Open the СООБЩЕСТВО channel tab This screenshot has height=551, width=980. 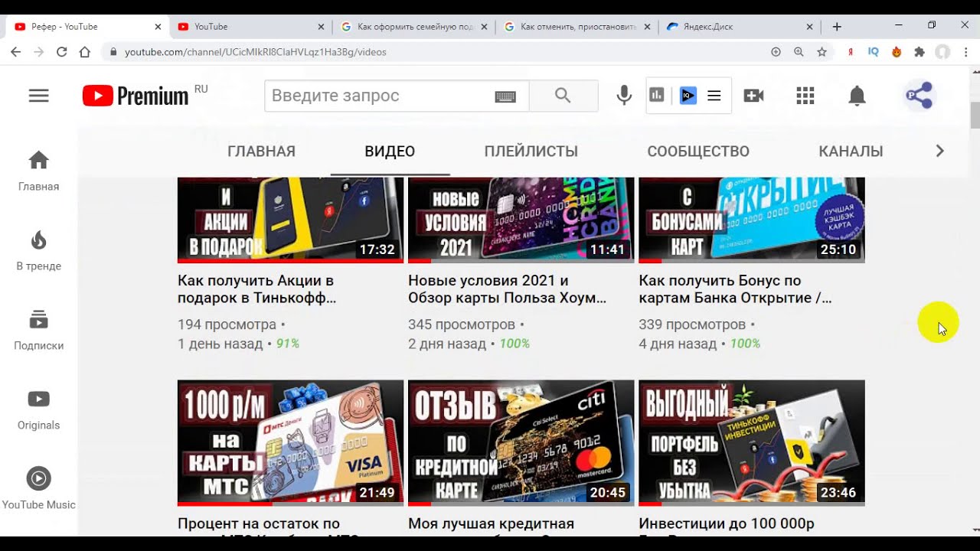click(698, 152)
